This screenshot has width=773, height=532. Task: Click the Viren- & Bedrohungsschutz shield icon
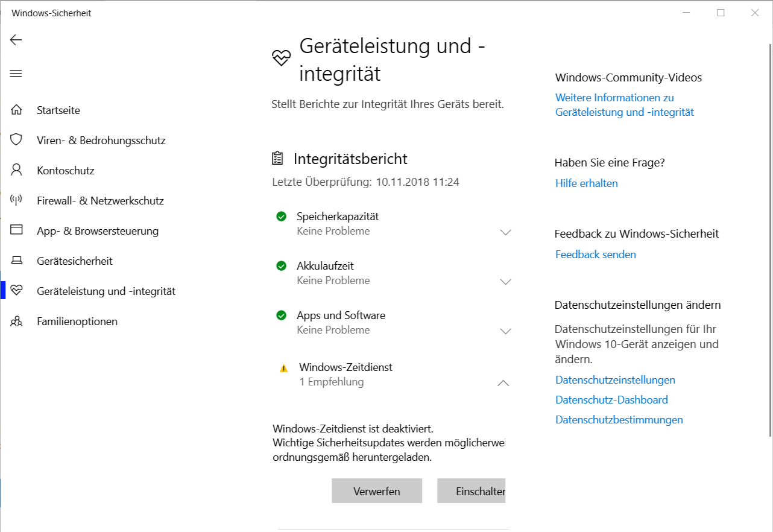tap(16, 140)
